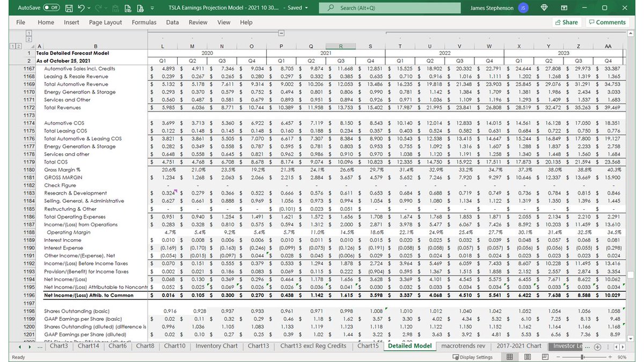Switch to Chart10 sheet tab
Image resolution: width=644 pixels, height=362 pixels.
pos(174,346)
